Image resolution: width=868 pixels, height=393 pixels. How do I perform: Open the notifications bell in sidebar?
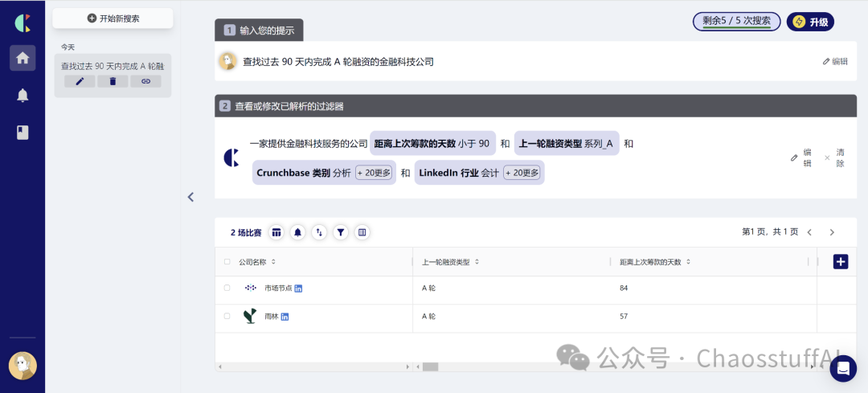click(23, 95)
